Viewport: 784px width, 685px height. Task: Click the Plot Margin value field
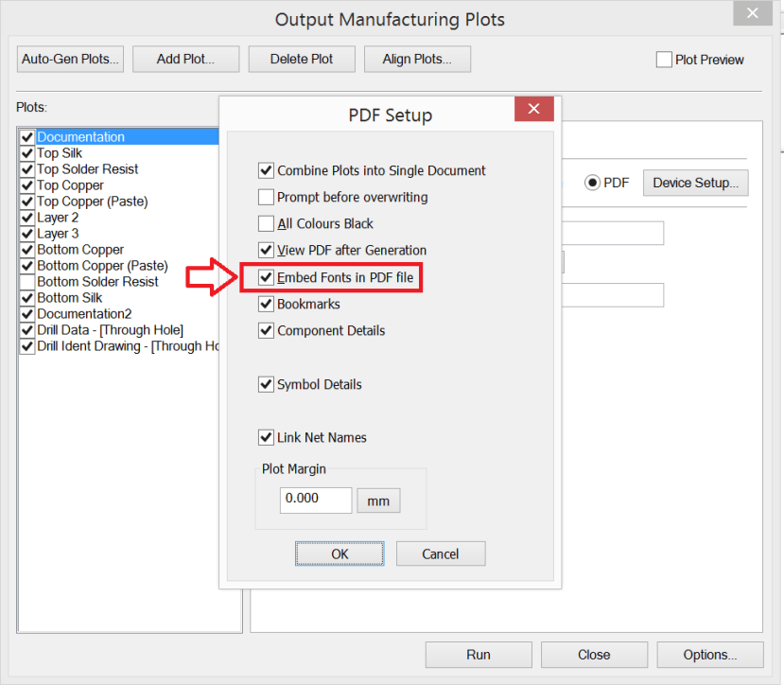point(316,501)
